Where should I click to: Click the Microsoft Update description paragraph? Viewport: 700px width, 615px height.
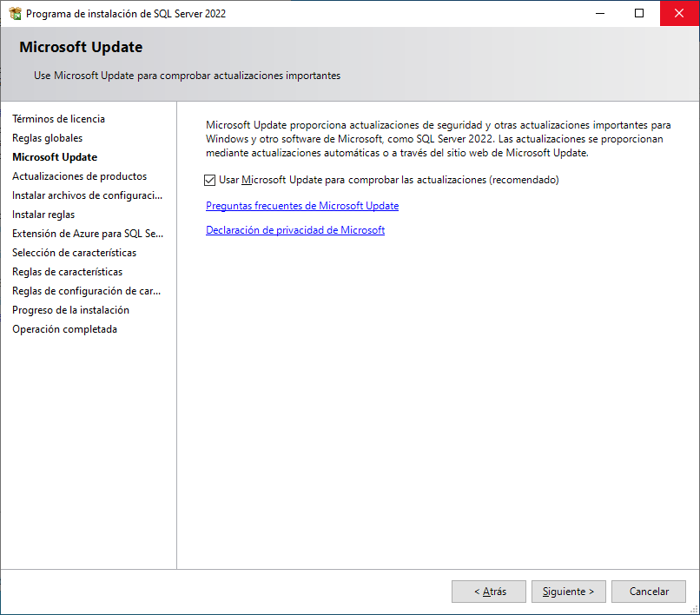pos(438,139)
